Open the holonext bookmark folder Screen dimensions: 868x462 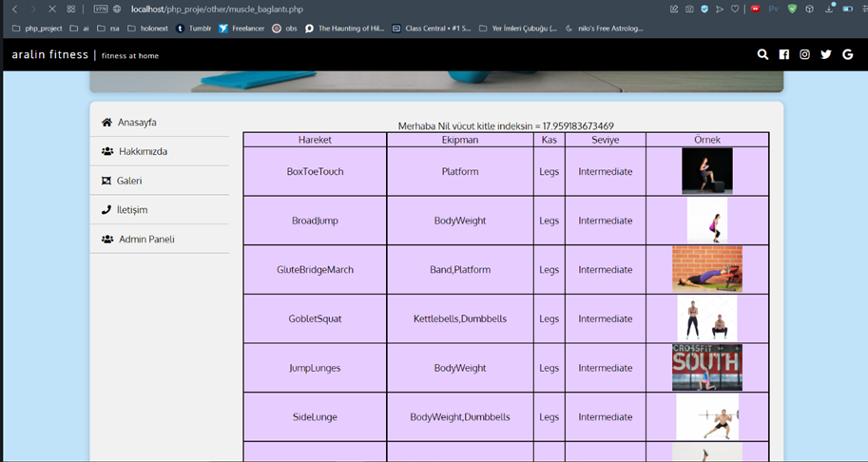tap(147, 29)
